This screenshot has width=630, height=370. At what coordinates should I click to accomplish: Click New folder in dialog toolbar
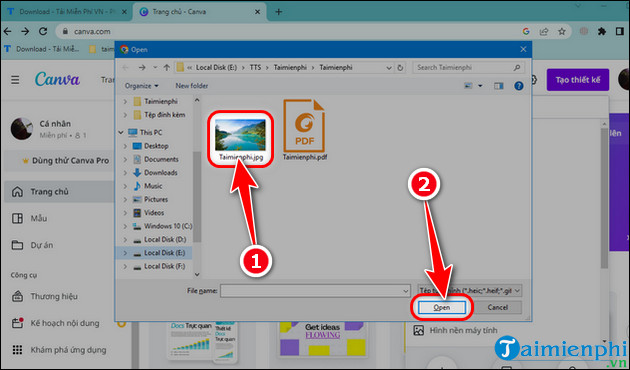(192, 86)
